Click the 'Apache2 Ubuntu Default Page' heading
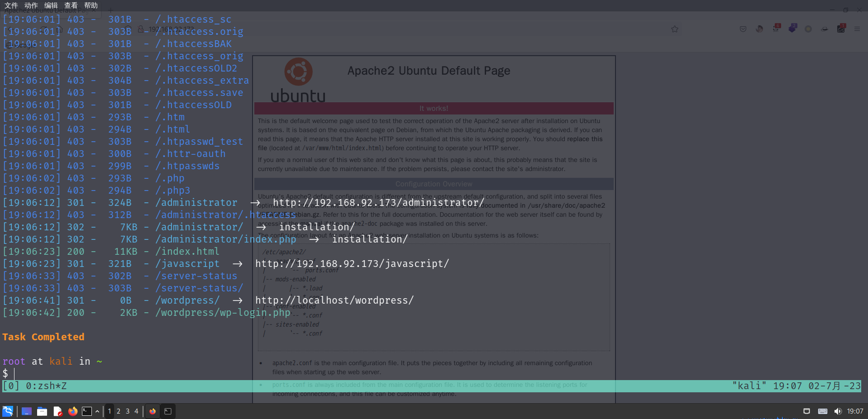 click(x=429, y=71)
